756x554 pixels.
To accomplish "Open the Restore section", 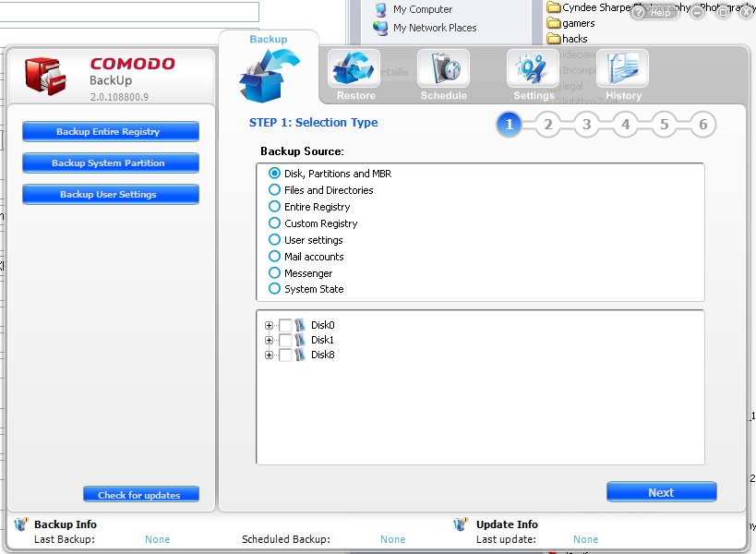I will click(354, 72).
